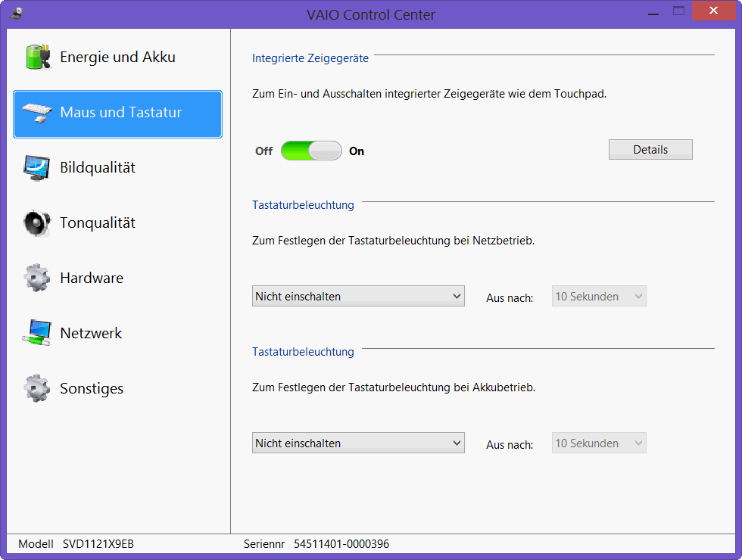Click the VAIO Control Center title bar icon
Viewport: 742px width, 560px height.
point(16,14)
